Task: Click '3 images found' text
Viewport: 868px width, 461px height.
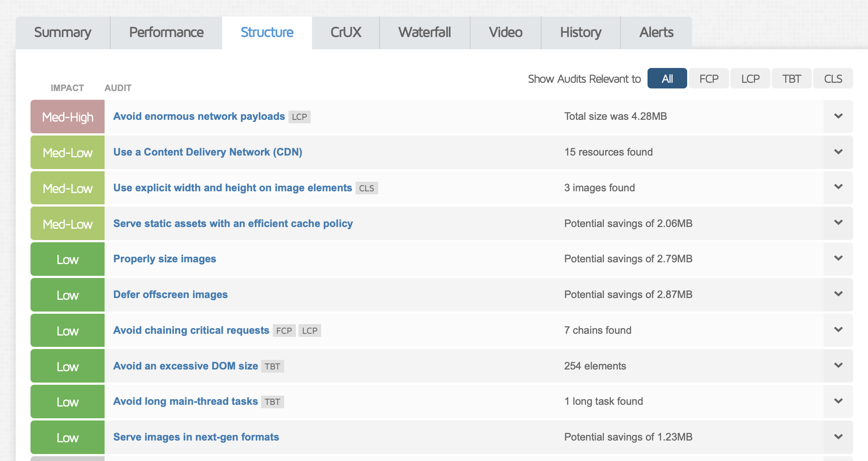Action: (x=600, y=188)
